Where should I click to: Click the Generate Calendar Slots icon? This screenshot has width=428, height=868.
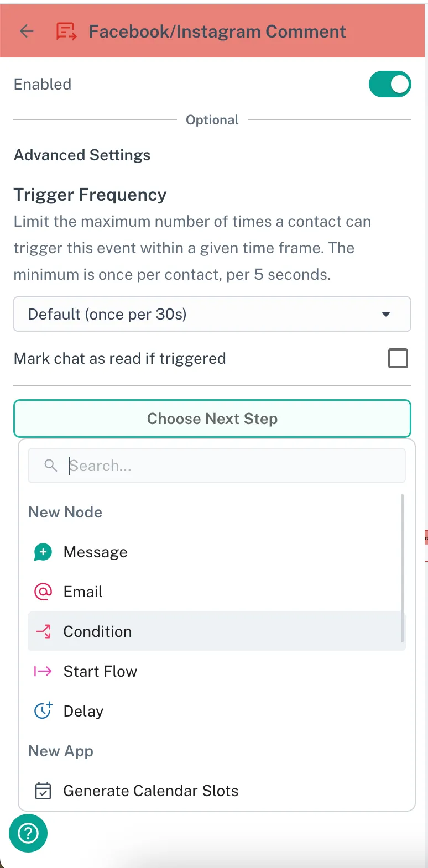pos(43,791)
